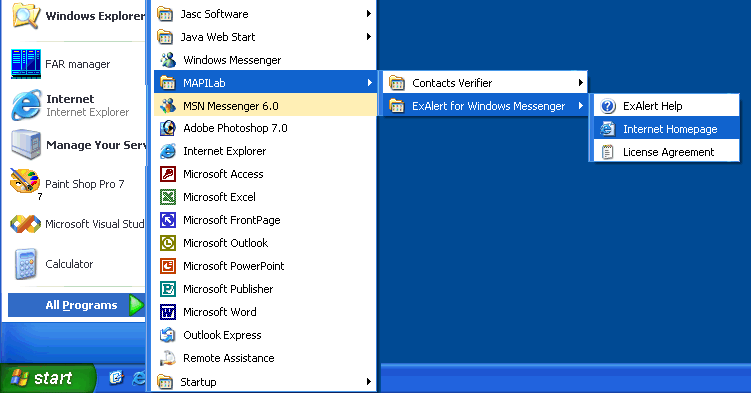Expand the Java Web Start submenu
751x393 pixels.
tap(265, 37)
